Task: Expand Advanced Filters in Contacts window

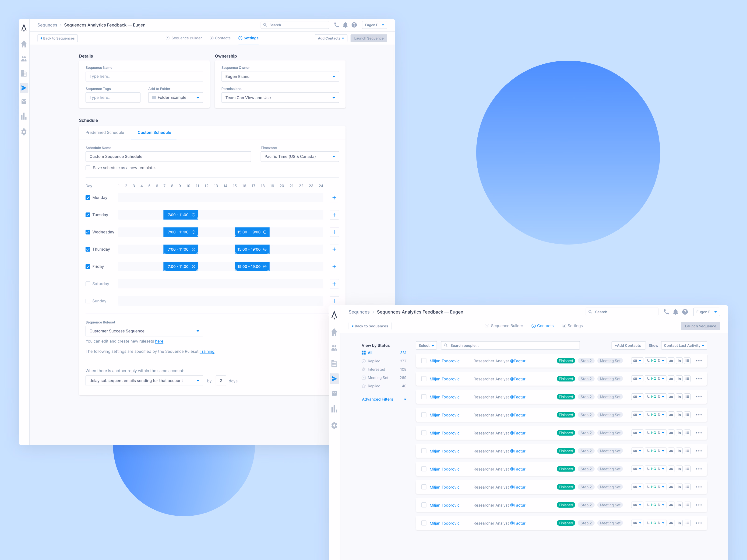Action: pyautogui.click(x=384, y=399)
